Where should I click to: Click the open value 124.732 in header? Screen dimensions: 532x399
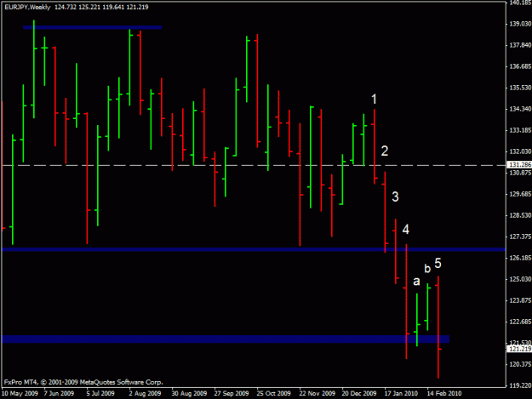pos(66,7)
